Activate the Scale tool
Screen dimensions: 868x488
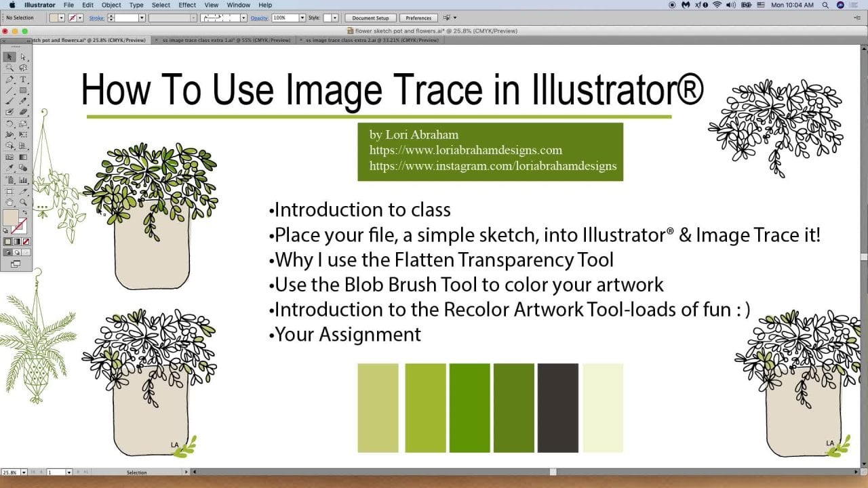point(23,123)
